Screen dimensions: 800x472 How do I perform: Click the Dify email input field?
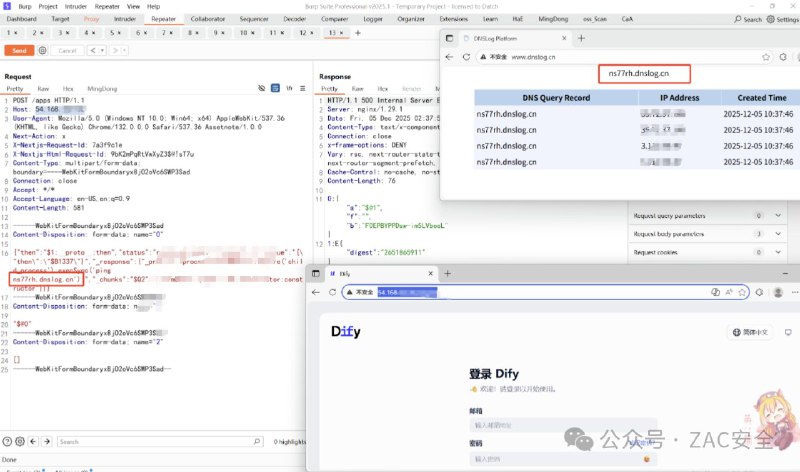point(563,425)
